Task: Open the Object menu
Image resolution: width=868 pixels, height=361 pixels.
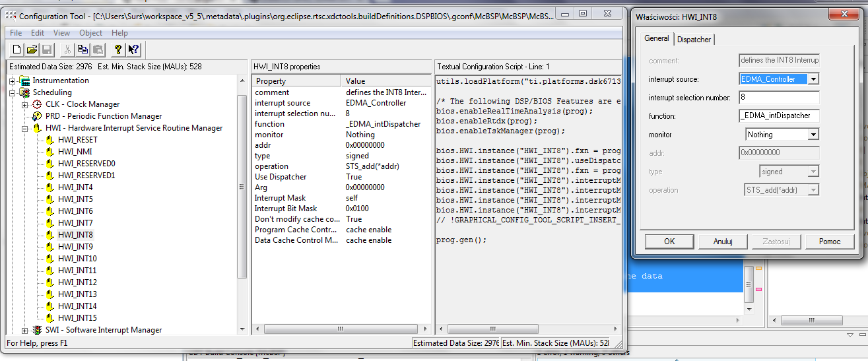Action: [90, 33]
